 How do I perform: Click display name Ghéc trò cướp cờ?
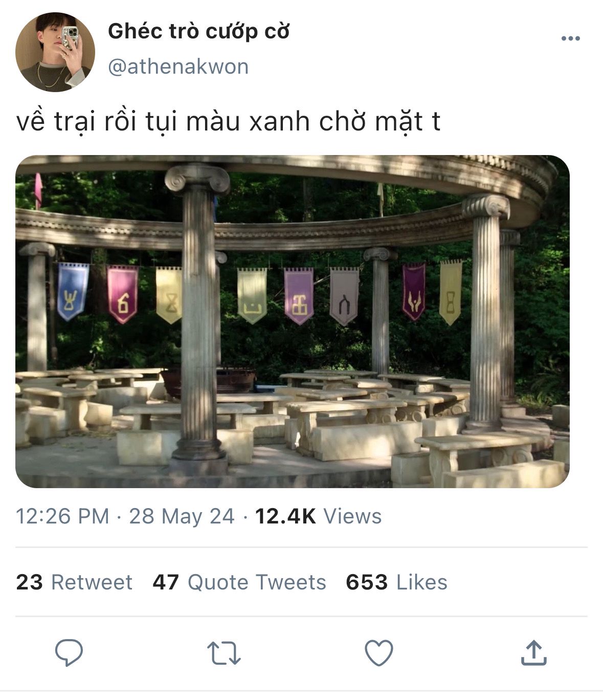pos(198,32)
